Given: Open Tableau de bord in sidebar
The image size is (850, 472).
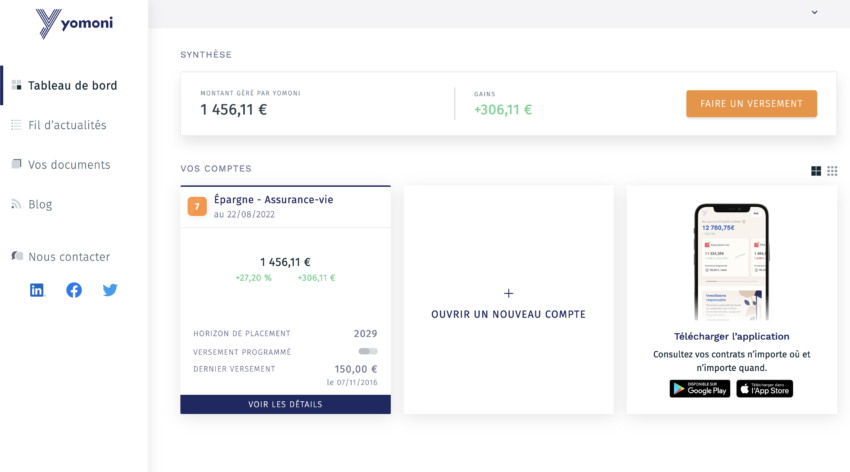Looking at the screenshot, I should pyautogui.click(x=72, y=86).
